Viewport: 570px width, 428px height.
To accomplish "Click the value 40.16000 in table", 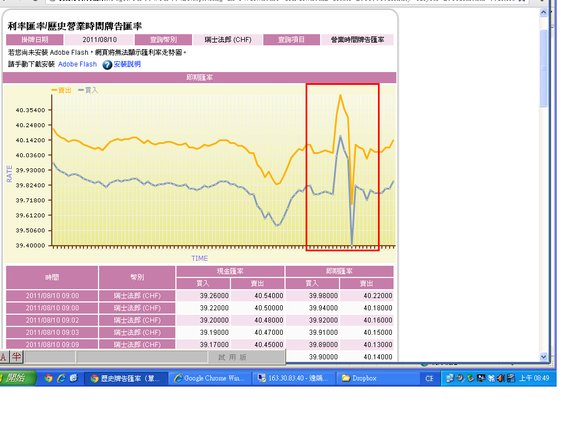I will tap(378, 320).
